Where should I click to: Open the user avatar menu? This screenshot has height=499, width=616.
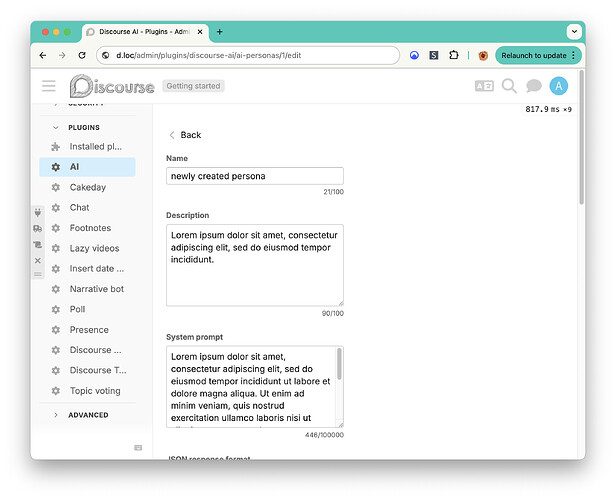[x=559, y=86]
